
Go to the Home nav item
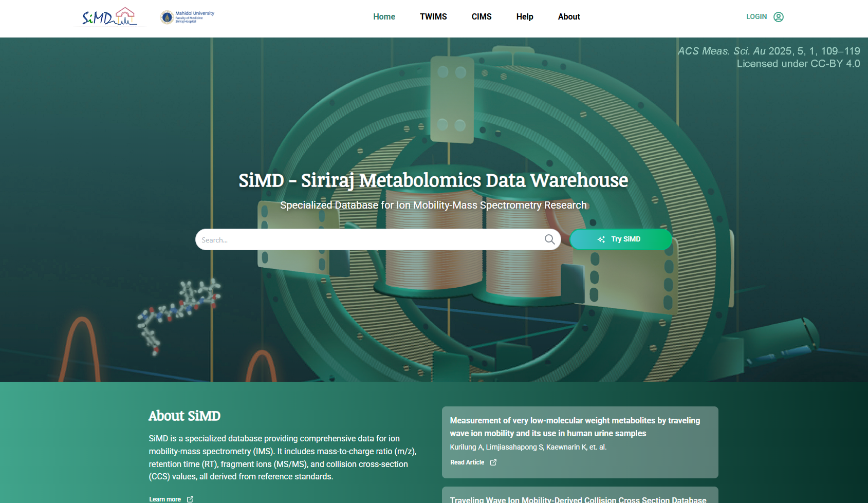coord(384,16)
